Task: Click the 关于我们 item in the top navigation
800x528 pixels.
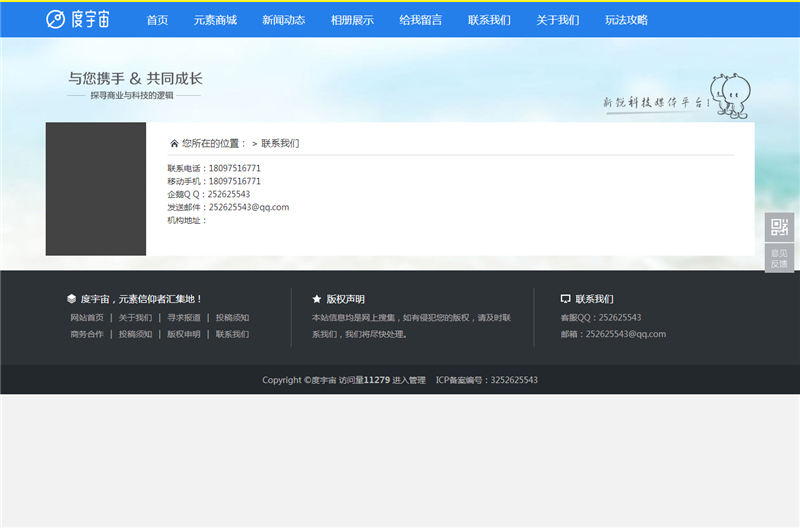Action: pyautogui.click(x=557, y=20)
